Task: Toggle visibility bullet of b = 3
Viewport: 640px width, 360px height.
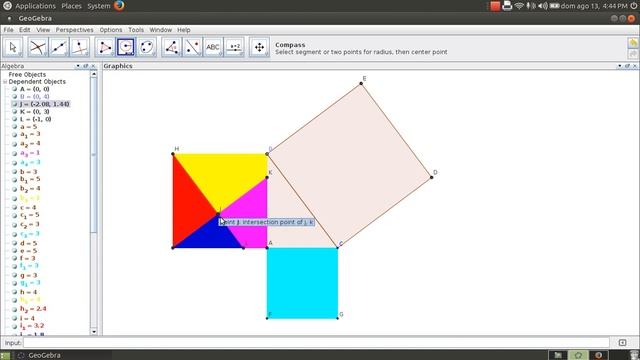Action: point(14,172)
